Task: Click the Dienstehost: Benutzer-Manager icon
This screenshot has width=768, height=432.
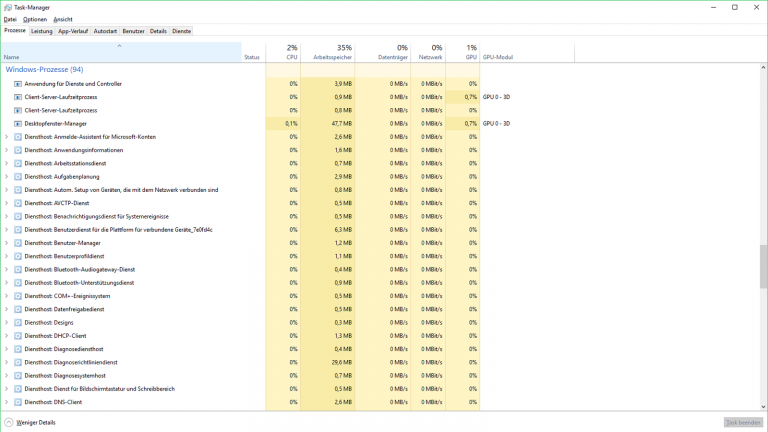Action: pyautogui.click(x=18, y=243)
